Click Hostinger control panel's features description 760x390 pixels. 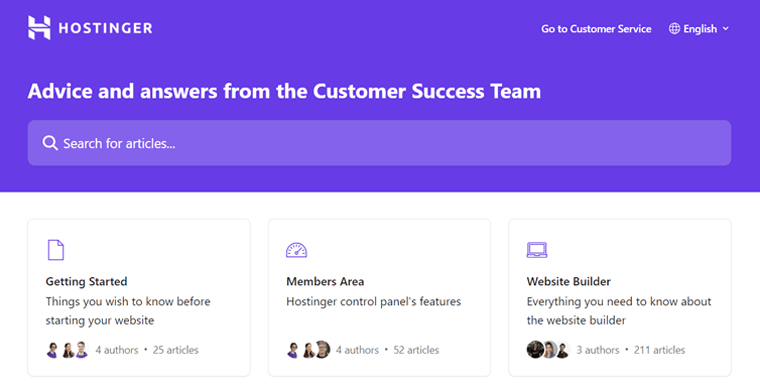[x=374, y=301]
